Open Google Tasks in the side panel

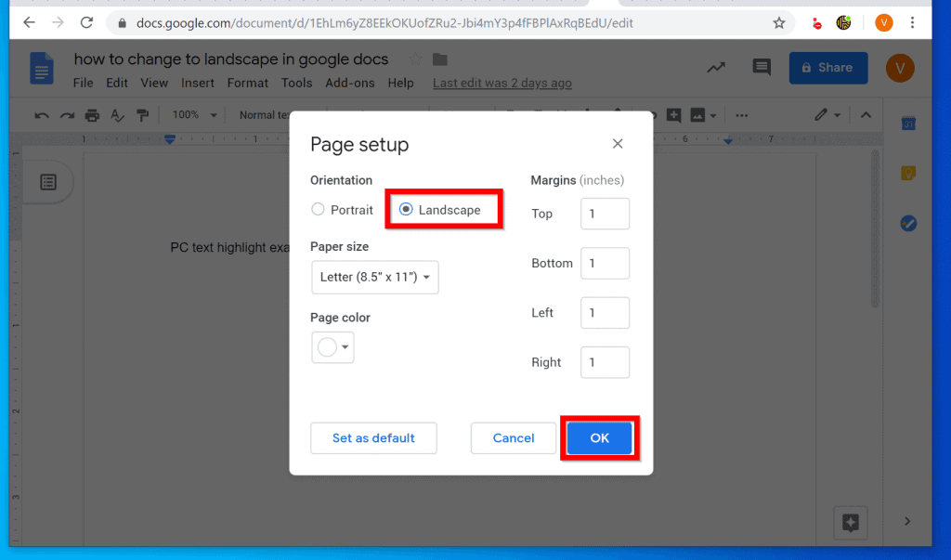[908, 223]
